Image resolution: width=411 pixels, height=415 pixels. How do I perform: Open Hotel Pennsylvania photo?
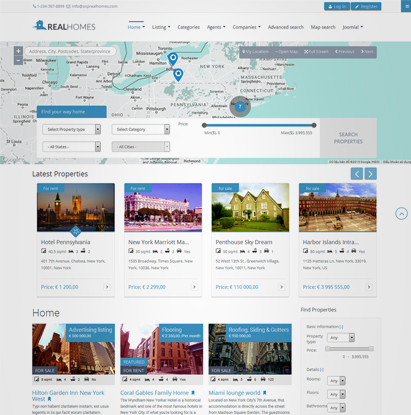point(76,207)
